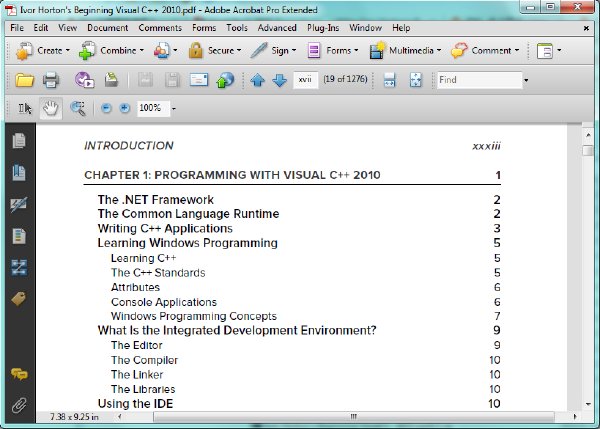
Task: Open the Find options dropdown arrow
Action: tap(526, 80)
